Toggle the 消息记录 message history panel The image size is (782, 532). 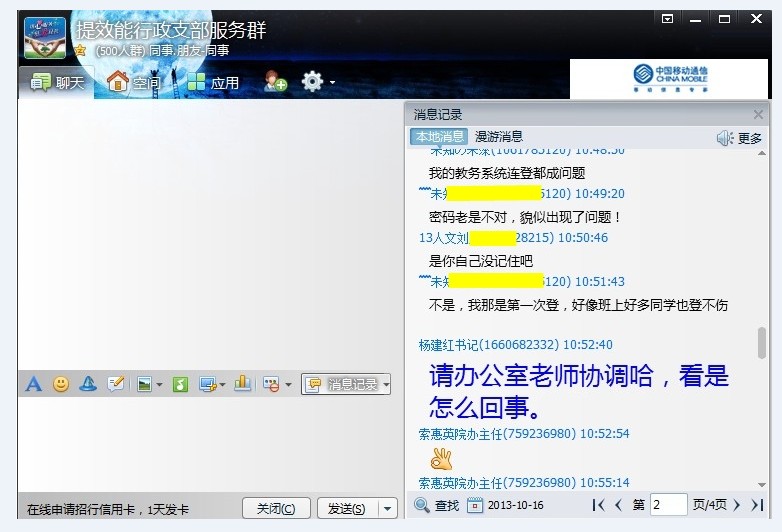[346, 384]
